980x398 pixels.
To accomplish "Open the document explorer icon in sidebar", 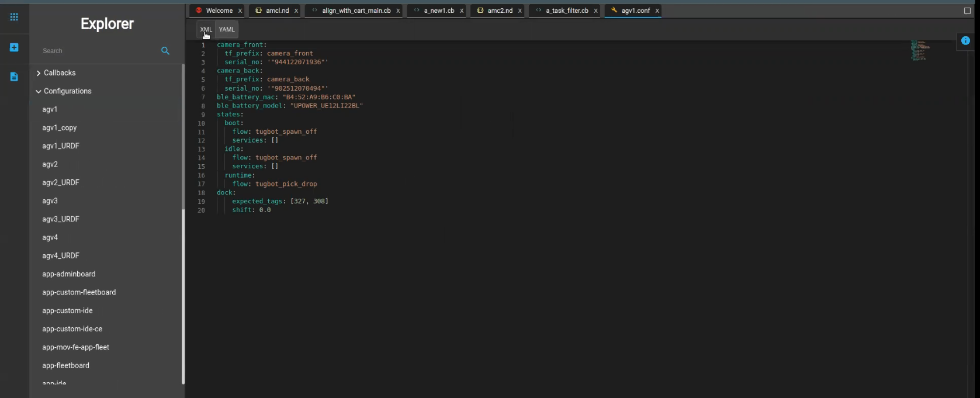I will point(14,77).
